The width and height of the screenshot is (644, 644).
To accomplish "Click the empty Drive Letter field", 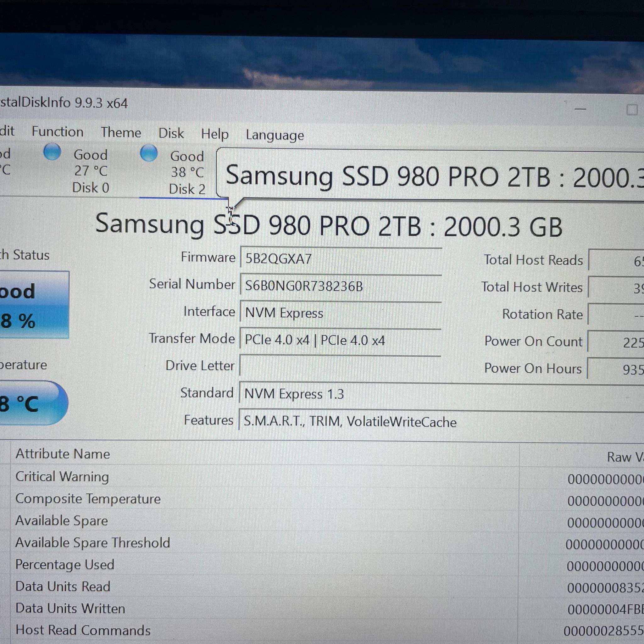I will tap(341, 366).
